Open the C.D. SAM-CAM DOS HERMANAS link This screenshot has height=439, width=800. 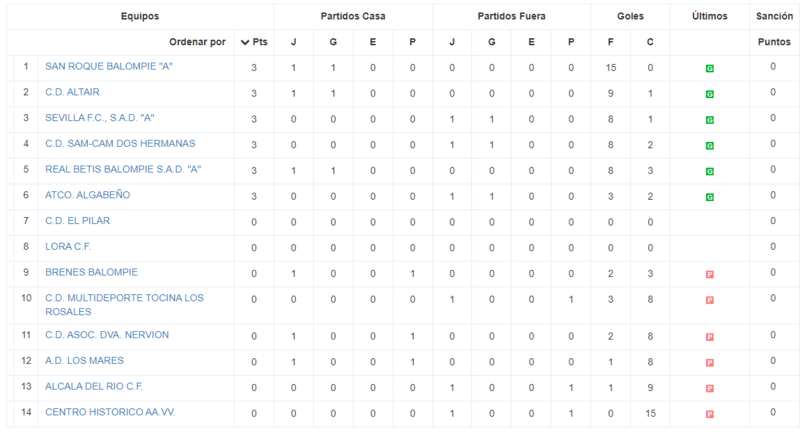(x=120, y=143)
